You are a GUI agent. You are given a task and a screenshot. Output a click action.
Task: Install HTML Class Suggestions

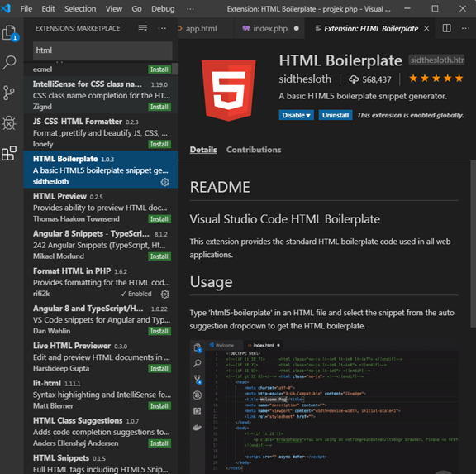pyautogui.click(x=159, y=443)
